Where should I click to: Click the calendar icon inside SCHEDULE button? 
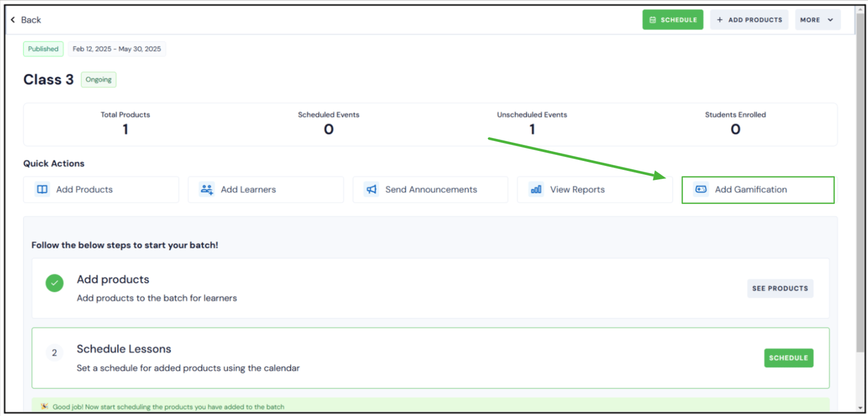coord(653,19)
